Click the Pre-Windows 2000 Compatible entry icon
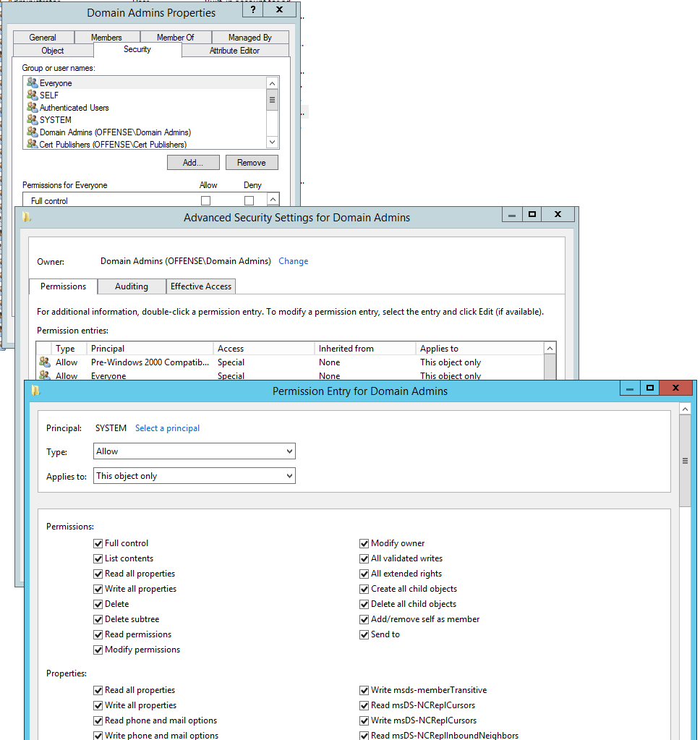The height and width of the screenshot is (740, 700). tap(45, 362)
